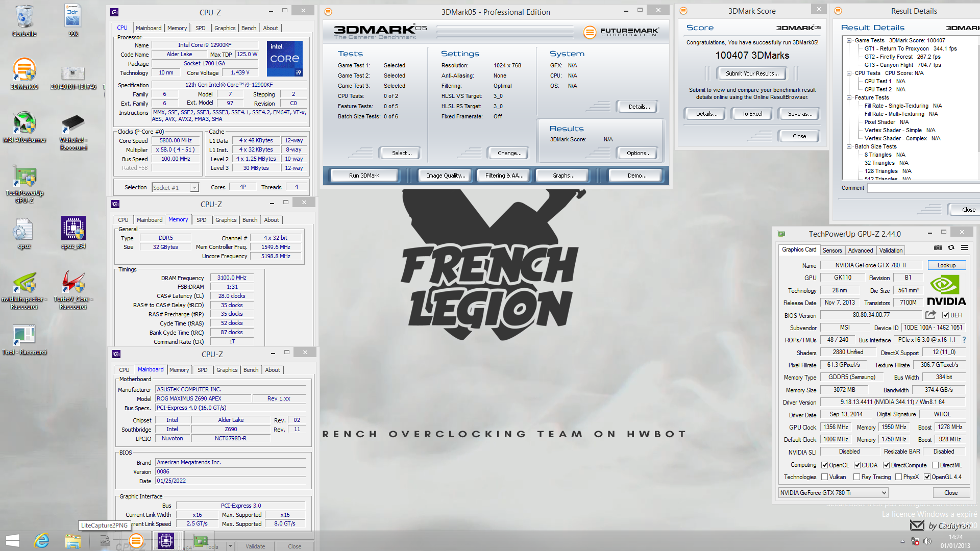Screen dimensions: 980x551
Task: Open the Windows Start button
Action: click(x=12, y=541)
